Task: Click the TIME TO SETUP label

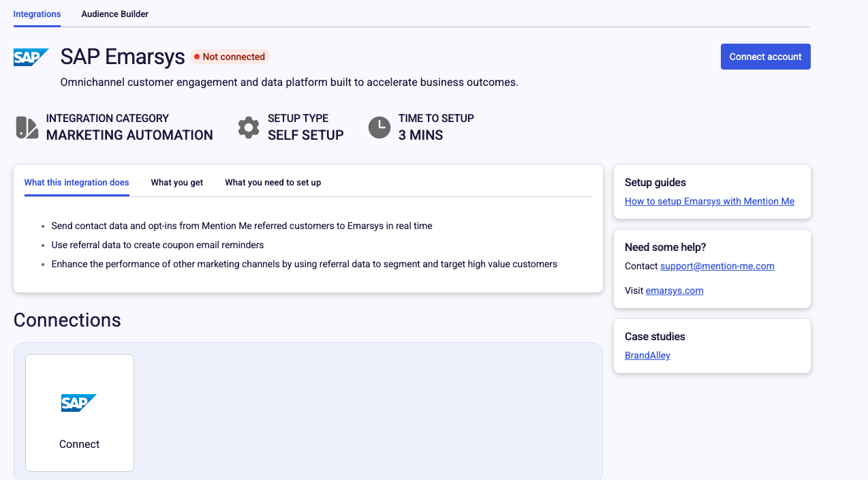Action: (436, 118)
